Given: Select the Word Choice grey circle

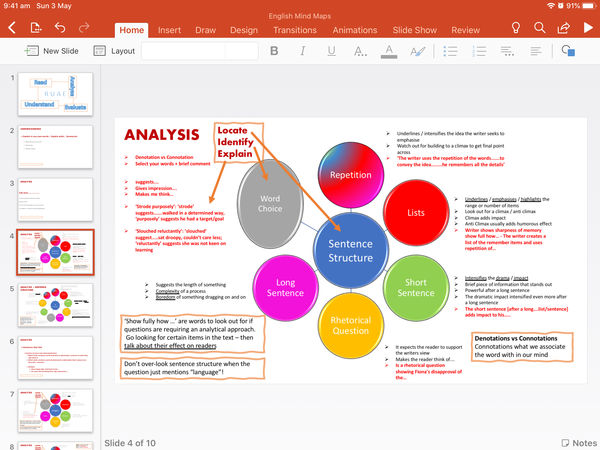Looking at the screenshot, I should click(x=270, y=204).
